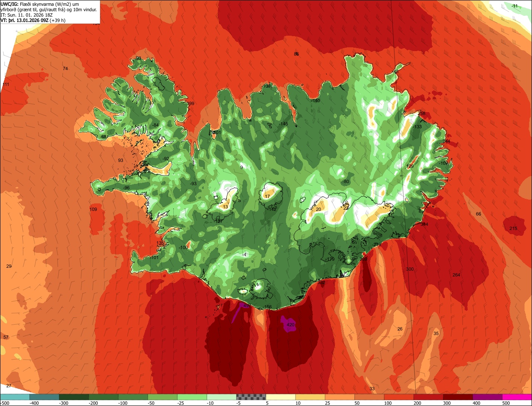Click the purple 400 to 500 legend swatch
The width and height of the screenshot is (532, 406).
(487, 397)
